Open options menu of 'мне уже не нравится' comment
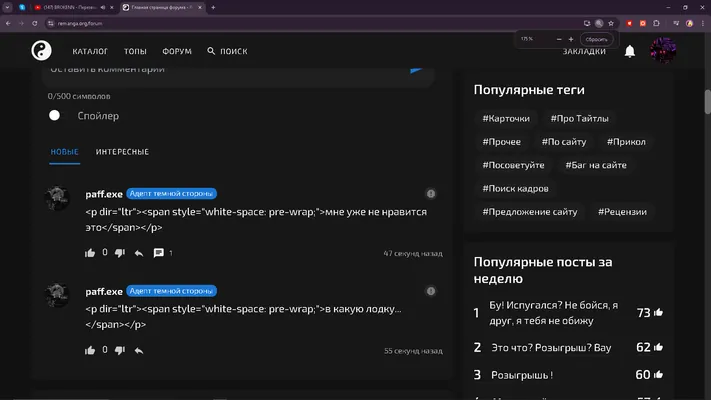 click(431, 194)
